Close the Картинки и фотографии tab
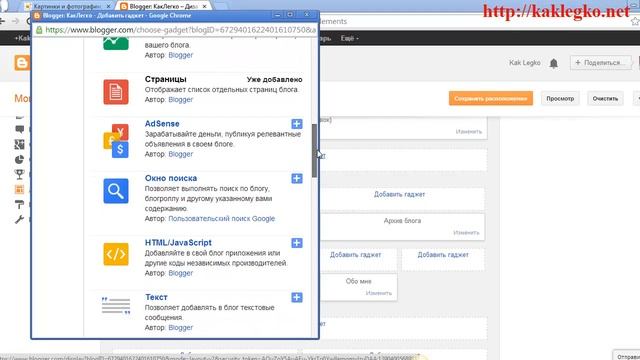The image size is (640, 360). [x=108, y=7]
